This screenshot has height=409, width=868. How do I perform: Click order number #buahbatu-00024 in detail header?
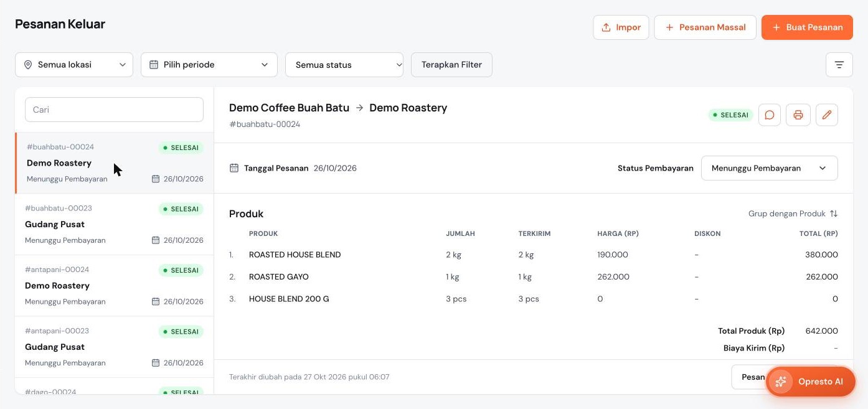[x=265, y=125]
